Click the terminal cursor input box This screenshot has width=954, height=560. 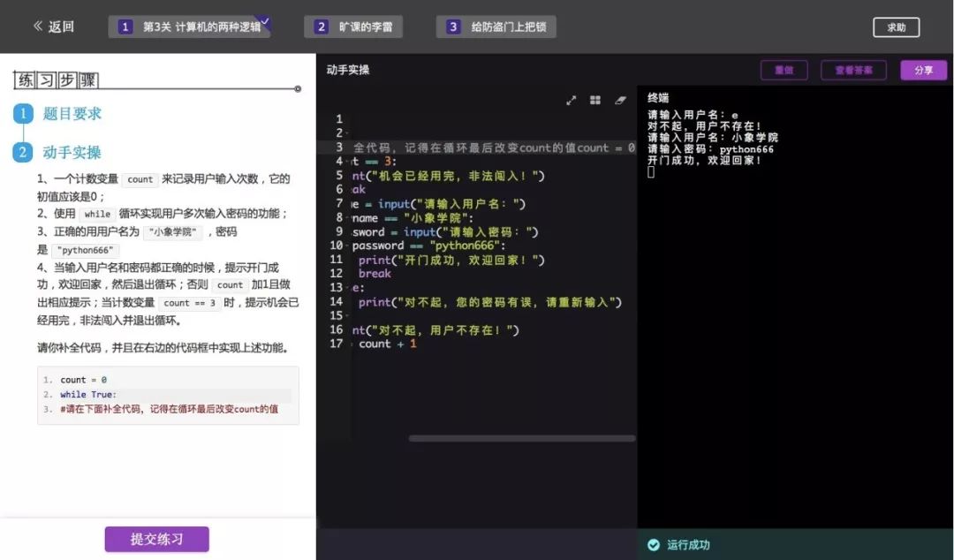click(651, 172)
